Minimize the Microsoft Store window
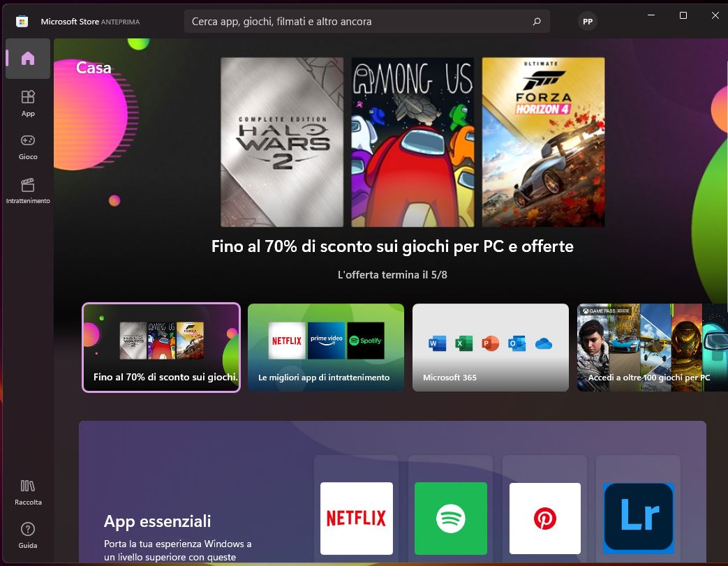 (x=651, y=15)
